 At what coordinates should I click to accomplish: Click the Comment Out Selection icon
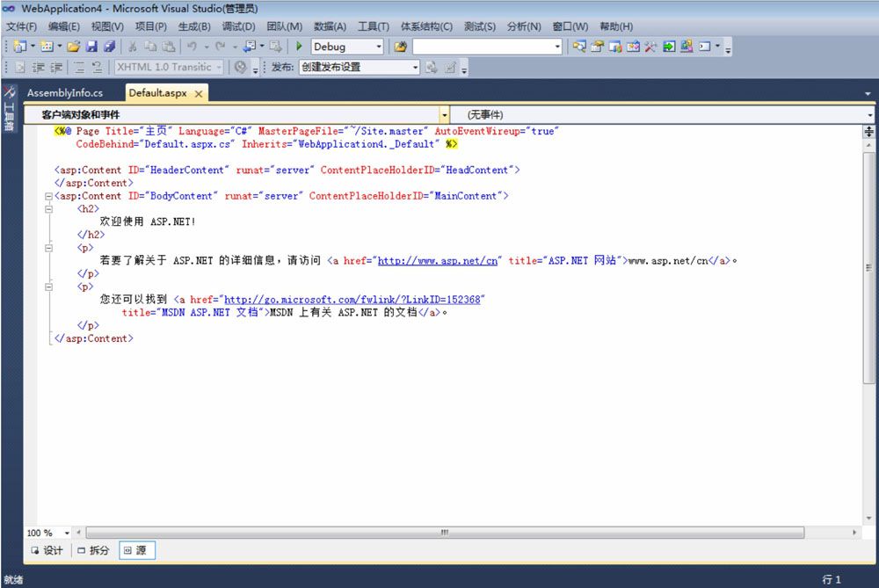pyautogui.click(x=79, y=68)
